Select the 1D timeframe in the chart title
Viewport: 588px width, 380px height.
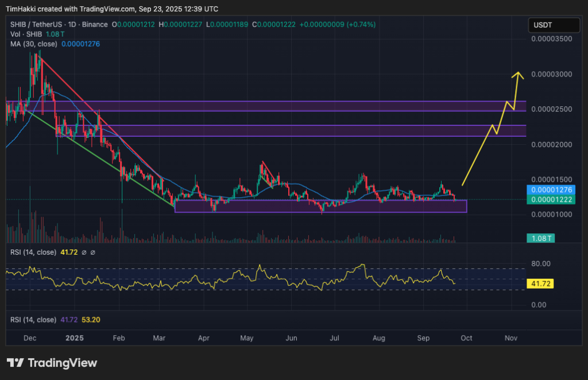coord(71,25)
